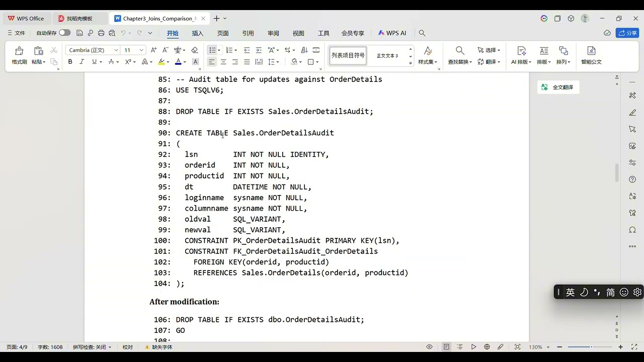
Task: Click the web layout globe icon in status bar
Action: (x=487, y=347)
